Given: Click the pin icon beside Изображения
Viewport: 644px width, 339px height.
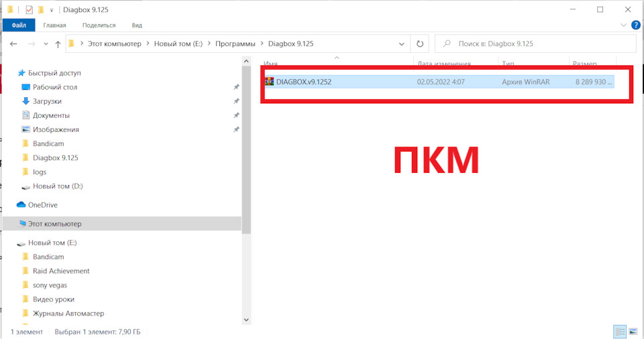Looking at the screenshot, I should 236,129.
